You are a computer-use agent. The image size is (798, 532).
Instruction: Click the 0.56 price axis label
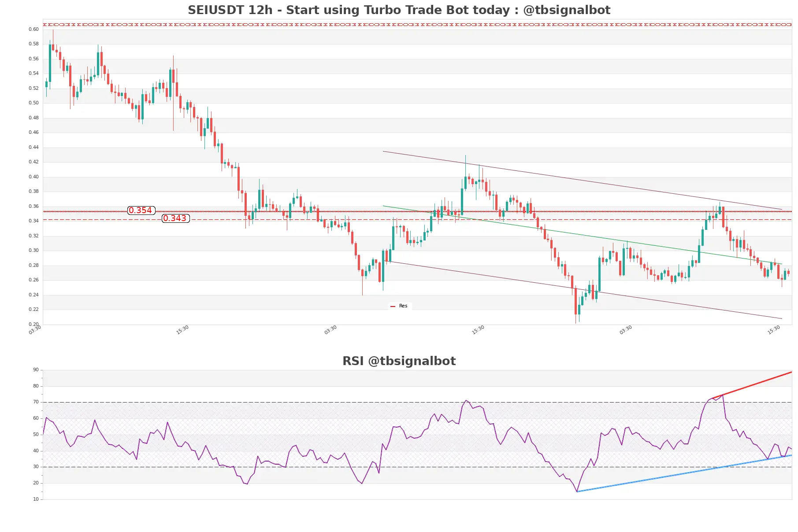[33, 59]
